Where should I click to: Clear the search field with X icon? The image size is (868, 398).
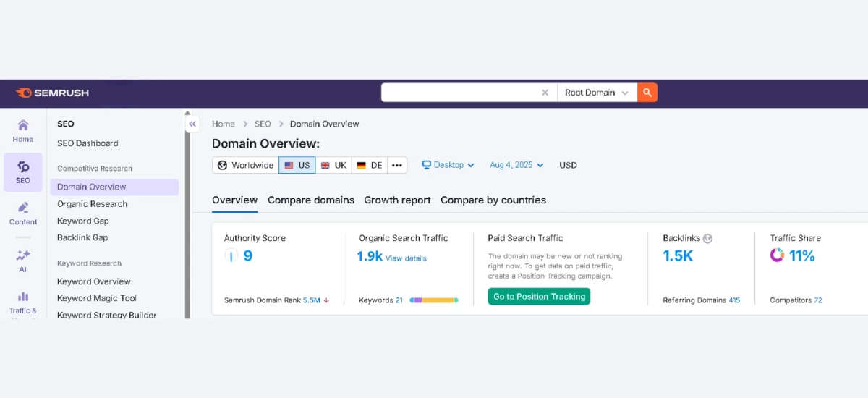545,93
